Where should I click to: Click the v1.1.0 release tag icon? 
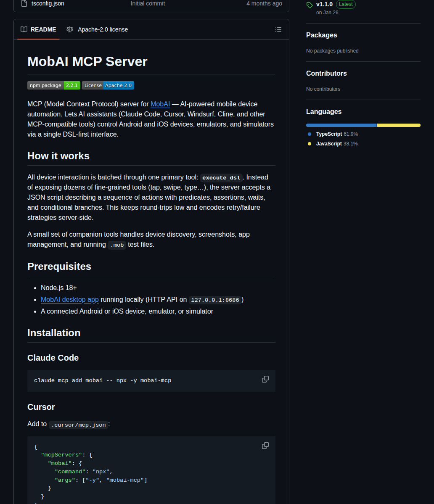pyautogui.click(x=310, y=5)
